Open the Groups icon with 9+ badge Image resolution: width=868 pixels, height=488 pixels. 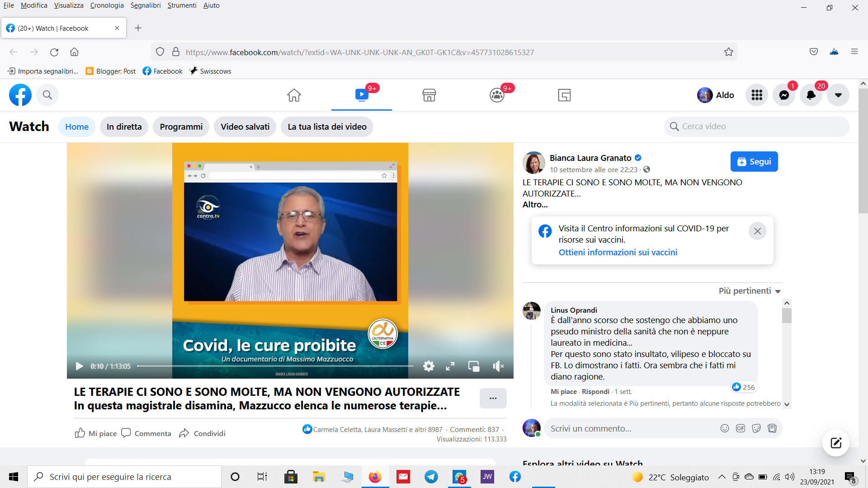tap(497, 95)
